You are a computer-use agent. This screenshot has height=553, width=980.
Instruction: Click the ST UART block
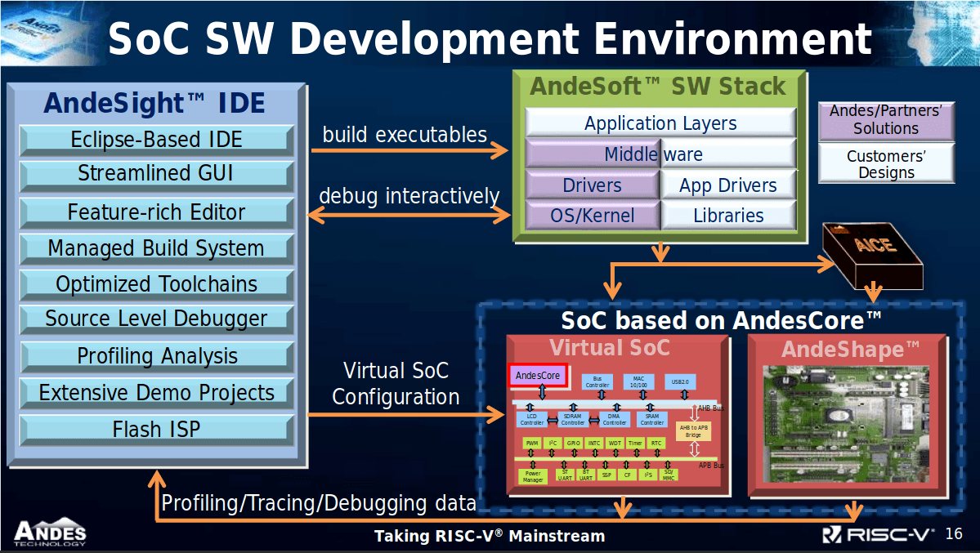click(x=565, y=475)
